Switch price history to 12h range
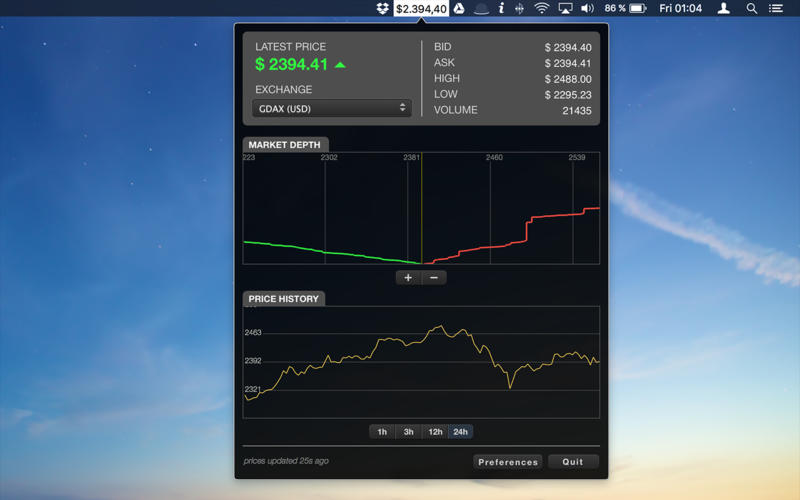Image resolution: width=800 pixels, height=500 pixels. pos(435,432)
